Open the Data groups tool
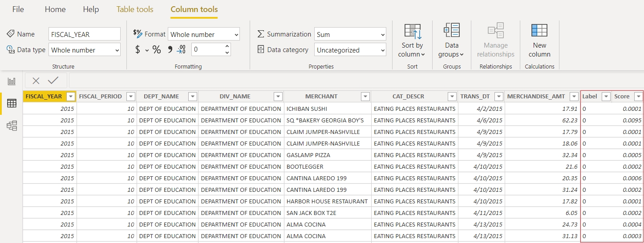 451,40
